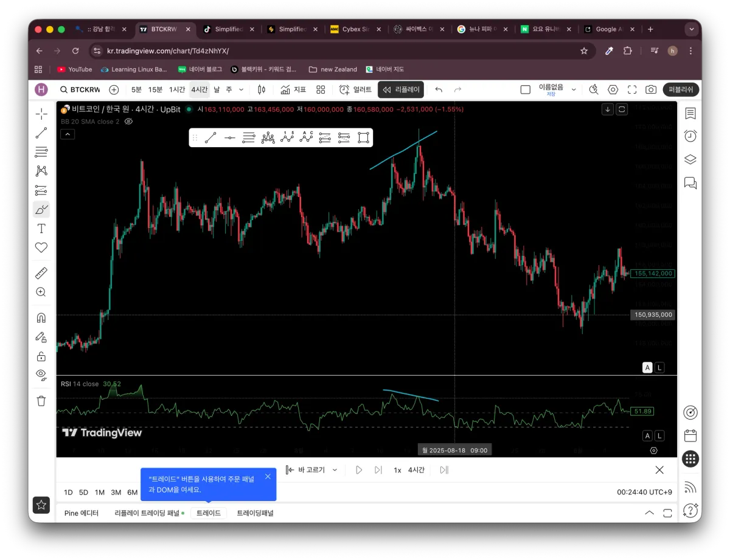Click the 퍼블리쉬 button
Screen dimensions: 730x560
click(x=681, y=89)
